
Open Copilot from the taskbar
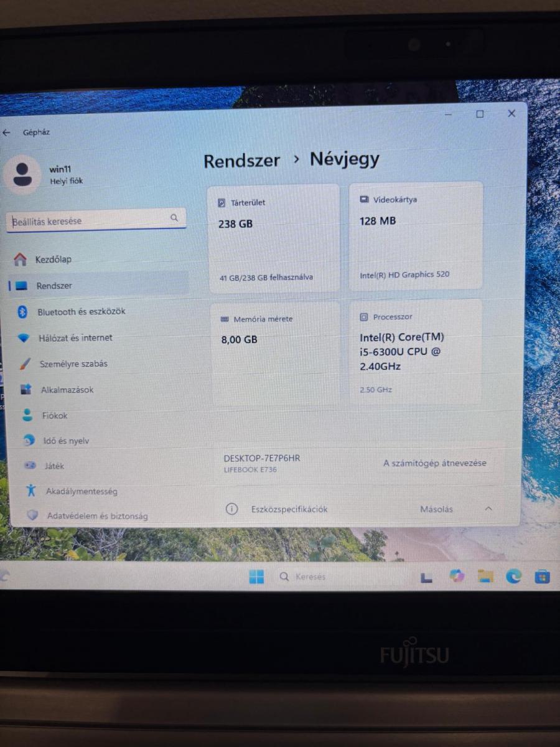pyautogui.click(x=457, y=576)
